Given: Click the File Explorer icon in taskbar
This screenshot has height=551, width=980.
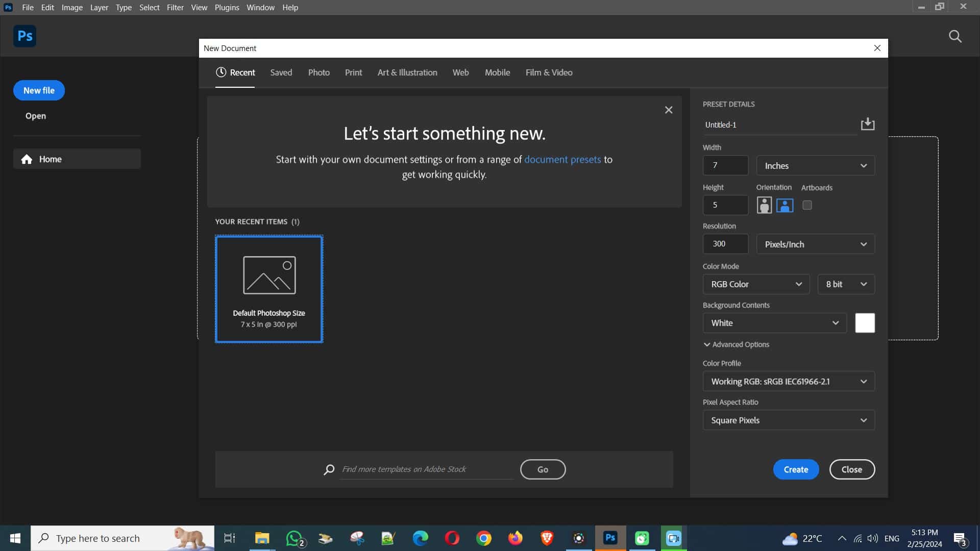Looking at the screenshot, I should pos(261,538).
